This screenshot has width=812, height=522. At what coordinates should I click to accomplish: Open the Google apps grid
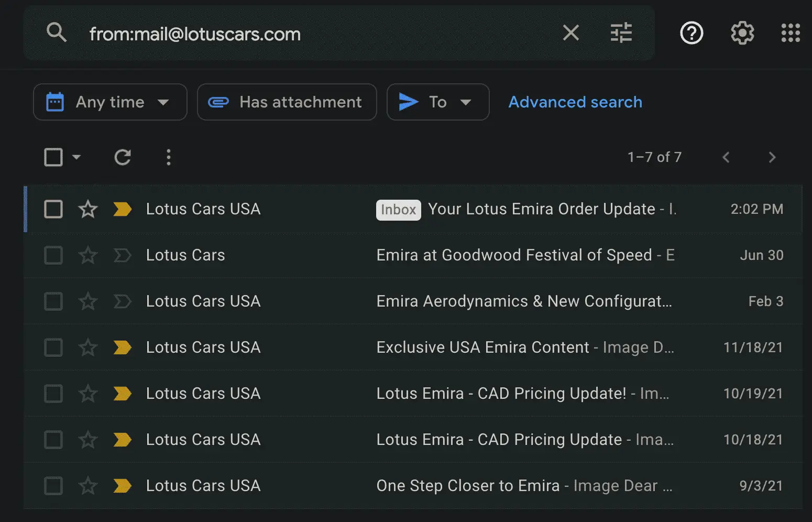coord(790,33)
